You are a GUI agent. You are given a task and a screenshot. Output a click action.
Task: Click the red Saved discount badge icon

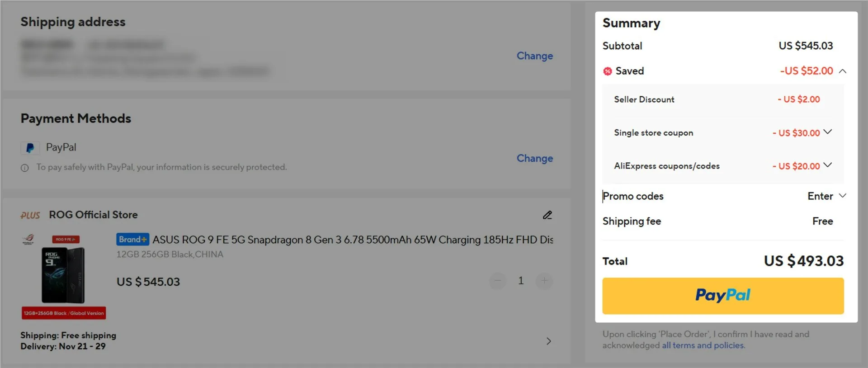coord(608,71)
